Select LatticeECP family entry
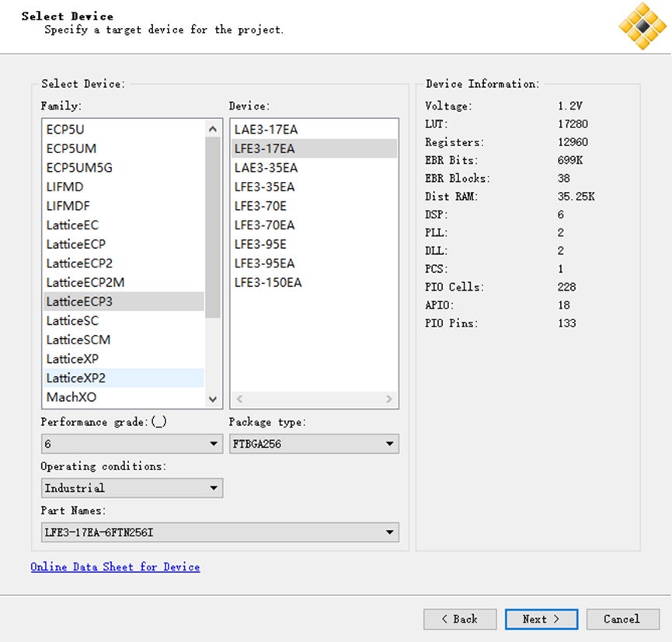The height and width of the screenshot is (642, 672). pos(124,244)
